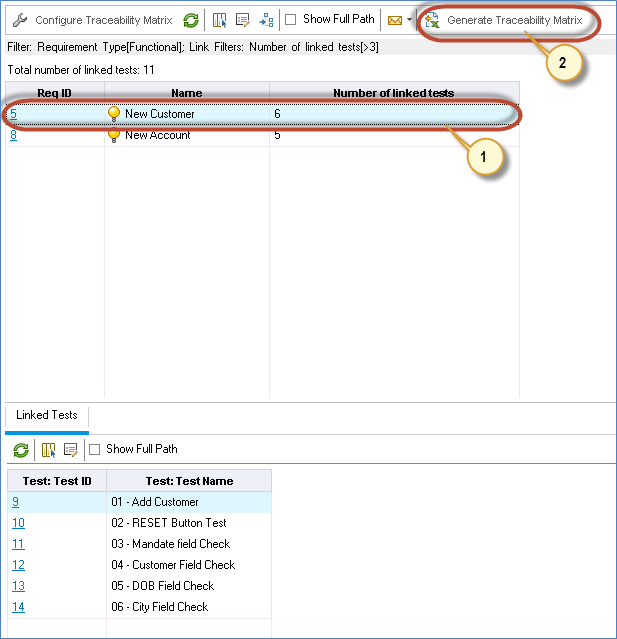Open Select Columns in the top toolbar
The image size is (617, 639).
coord(220,20)
